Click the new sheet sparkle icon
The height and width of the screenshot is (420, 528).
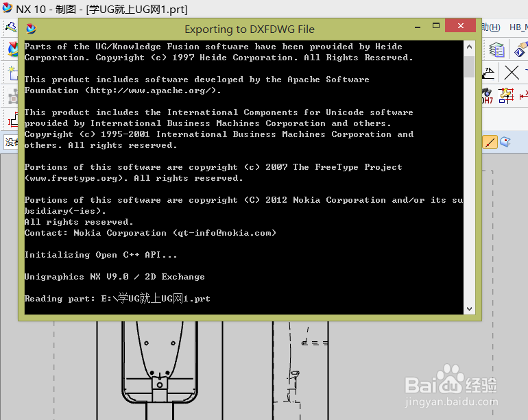13,73
